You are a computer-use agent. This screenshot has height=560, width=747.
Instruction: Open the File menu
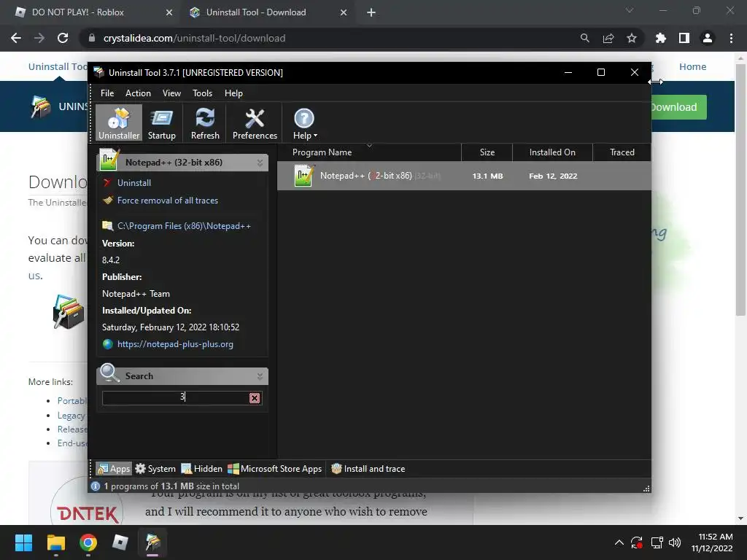(107, 93)
